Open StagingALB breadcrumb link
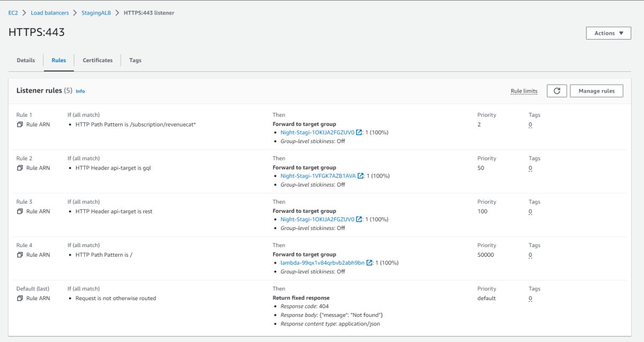Viewport: 644px width, 342px height. pos(96,13)
